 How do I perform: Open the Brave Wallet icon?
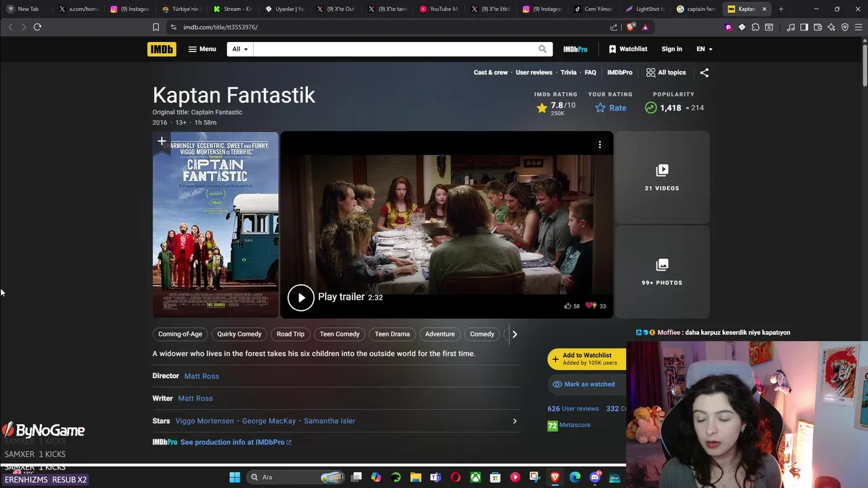point(818,27)
